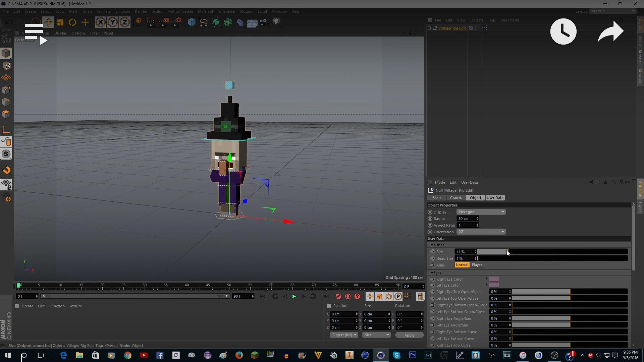
Task: Add a Cube primitive object
Action: (192, 22)
